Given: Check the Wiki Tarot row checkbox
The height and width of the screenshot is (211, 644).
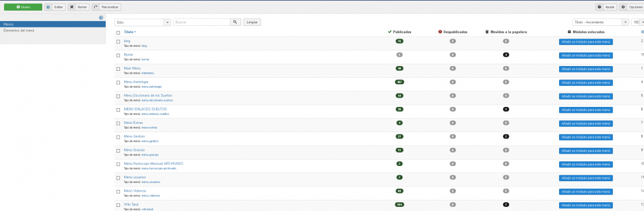Looking at the screenshot, I should tap(118, 205).
